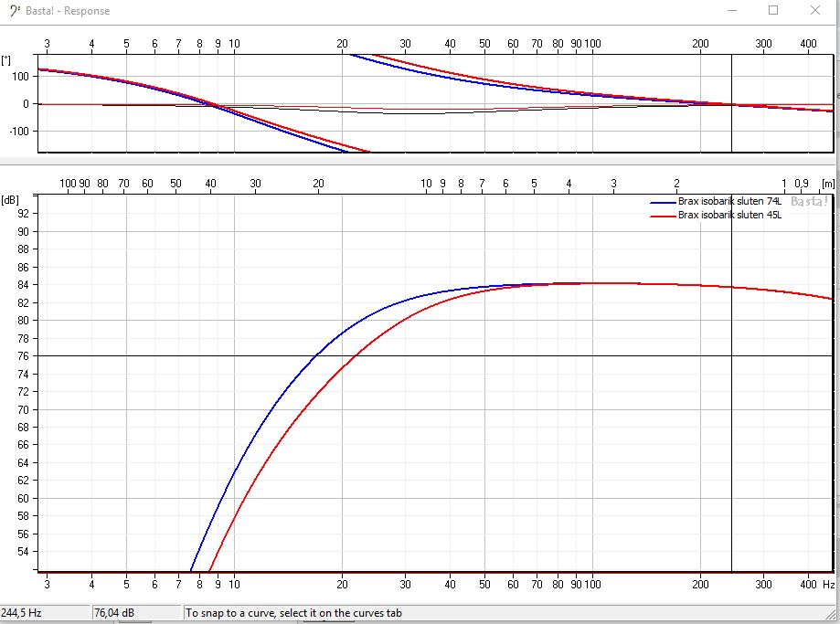This screenshot has height=624, width=840.
Task: Click the 92 label on dB axis
Action: tap(23, 213)
